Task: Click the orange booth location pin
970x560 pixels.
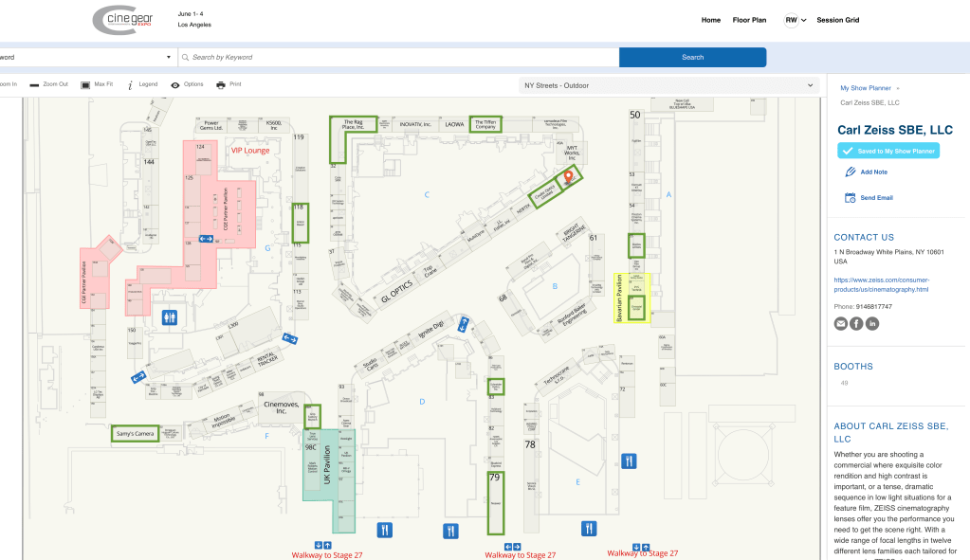Action: click(569, 176)
